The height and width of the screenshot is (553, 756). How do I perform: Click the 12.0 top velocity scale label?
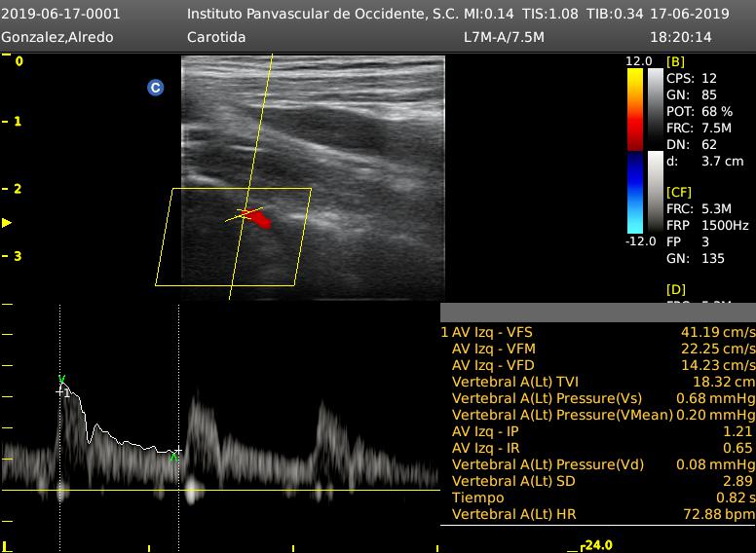(639, 61)
